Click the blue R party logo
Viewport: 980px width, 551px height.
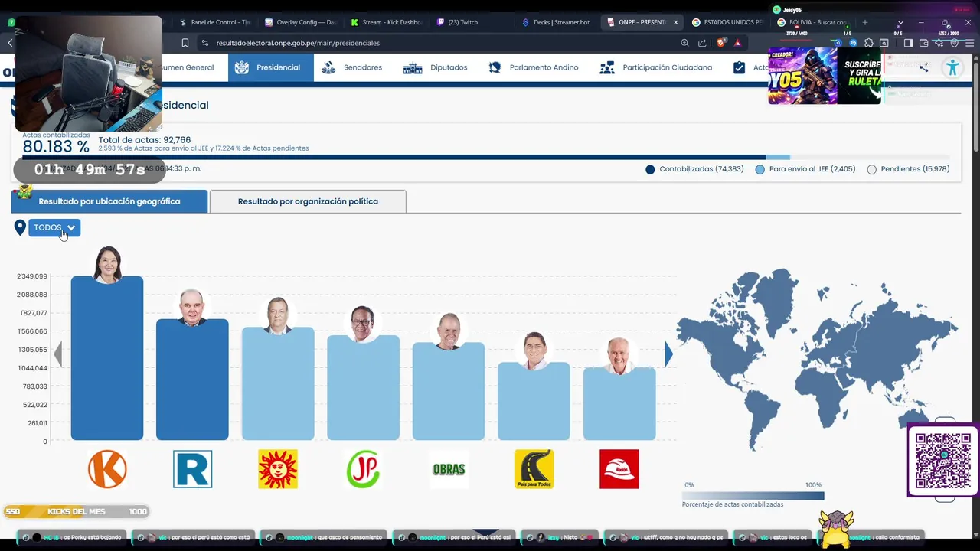(192, 469)
